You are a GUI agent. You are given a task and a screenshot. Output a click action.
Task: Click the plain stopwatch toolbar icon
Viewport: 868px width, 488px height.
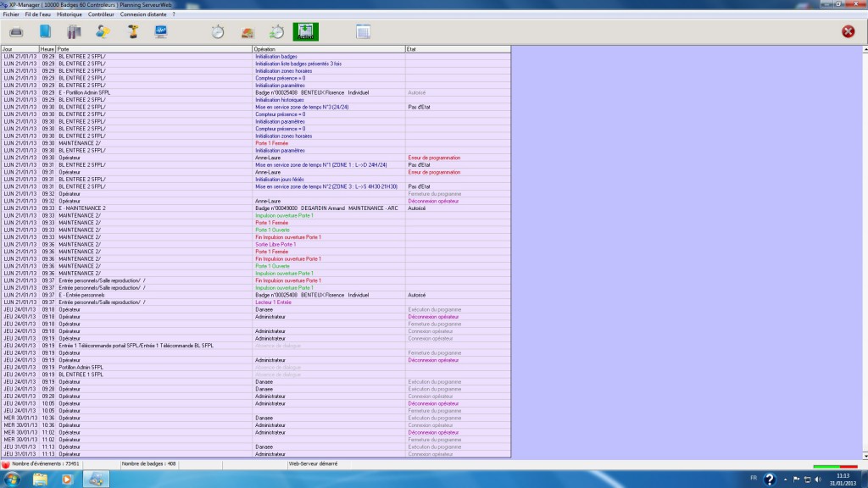218,31
